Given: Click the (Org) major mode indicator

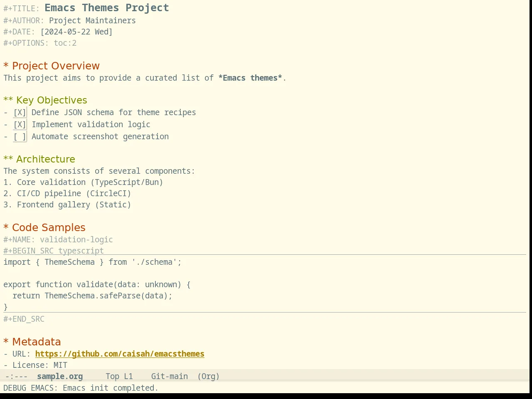Looking at the screenshot, I should pyautogui.click(x=208, y=376).
